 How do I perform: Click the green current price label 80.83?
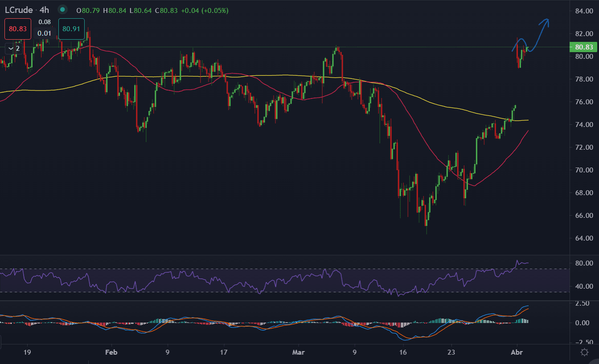point(584,47)
